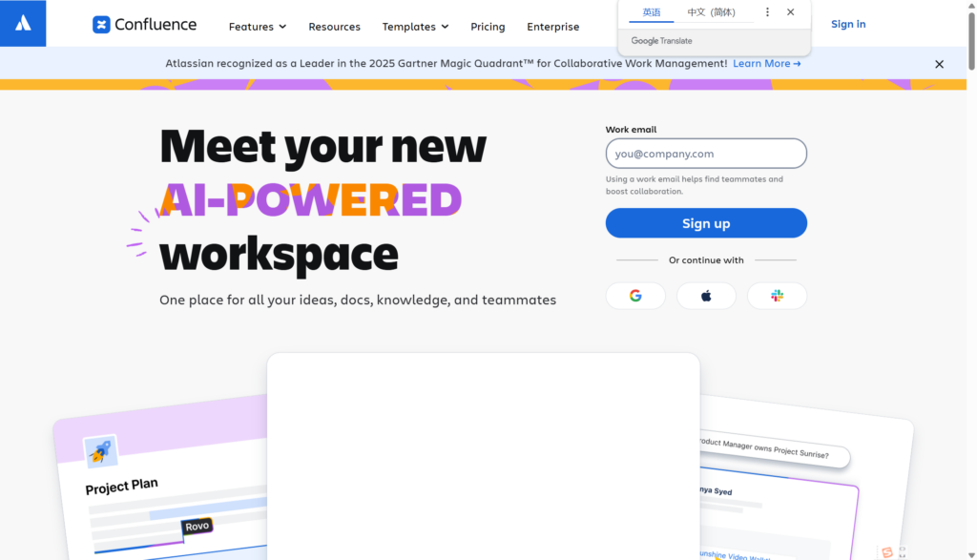This screenshot has width=977, height=560.
Task: Click the Sogou input method icon
Action: pos(887,551)
